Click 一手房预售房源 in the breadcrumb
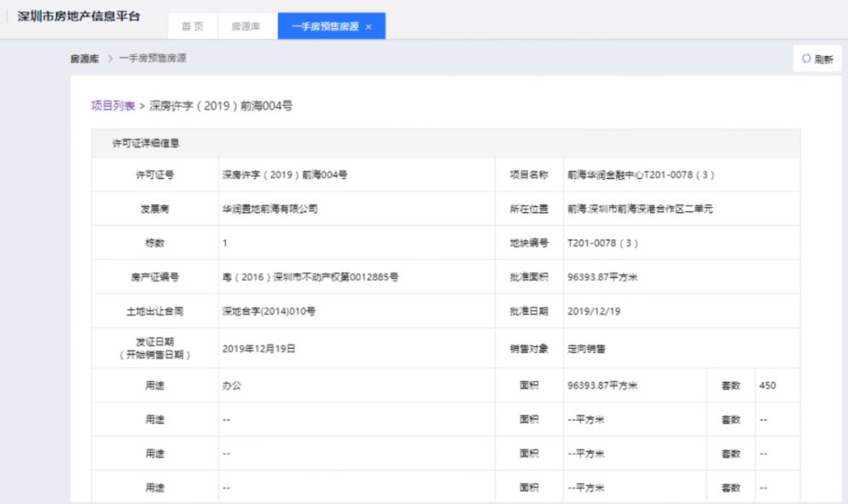848x504 pixels. tap(153, 59)
